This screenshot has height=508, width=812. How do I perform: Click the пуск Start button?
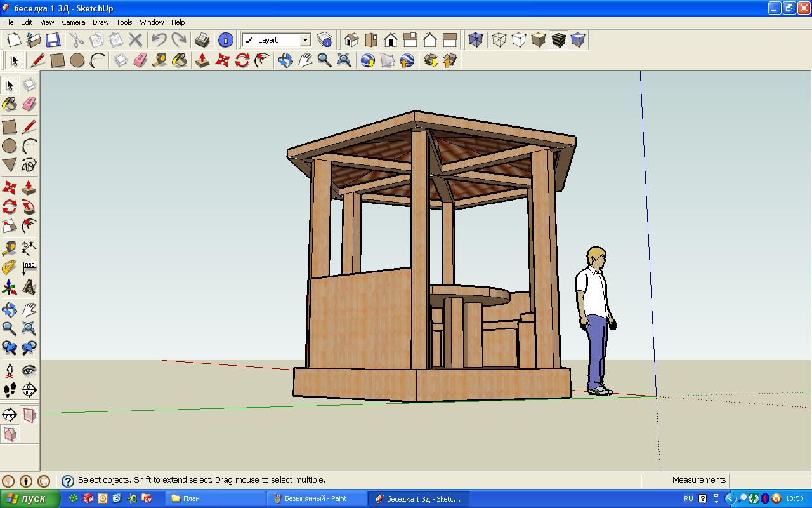(30, 498)
